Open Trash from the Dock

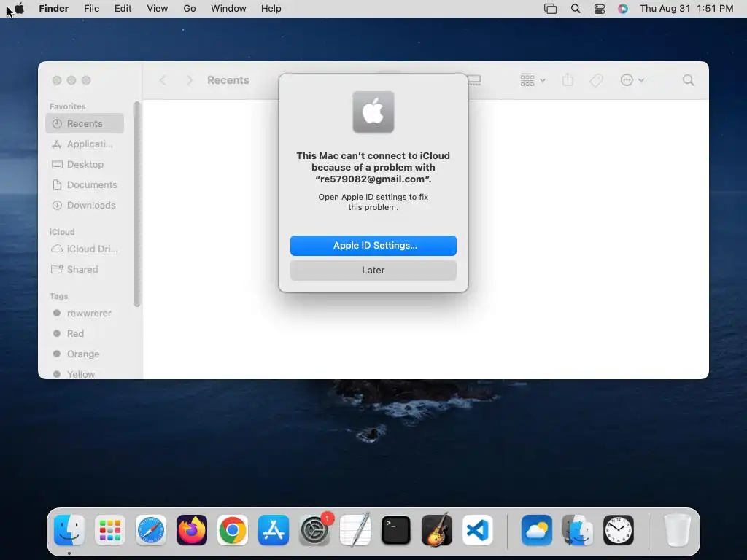click(x=677, y=530)
